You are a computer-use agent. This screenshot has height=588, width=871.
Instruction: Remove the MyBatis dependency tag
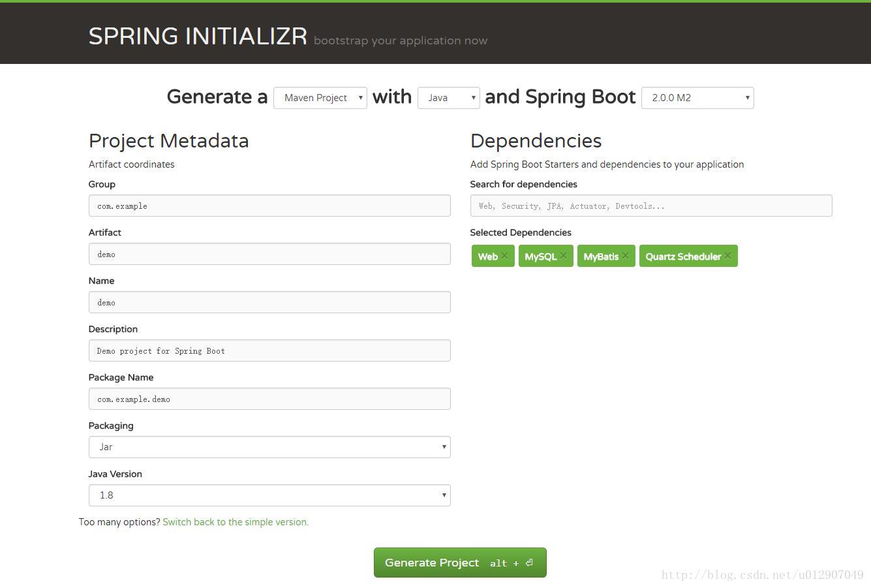pyautogui.click(x=625, y=256)
